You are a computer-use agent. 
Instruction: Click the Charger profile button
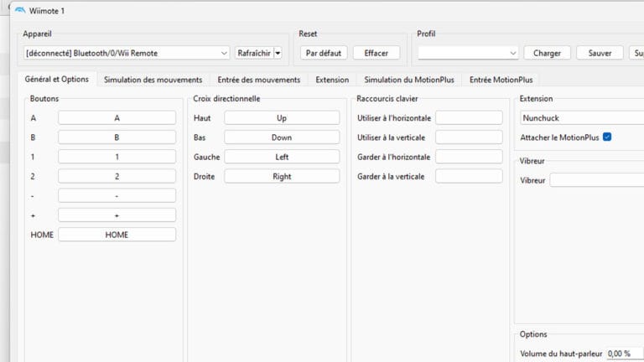548,53
